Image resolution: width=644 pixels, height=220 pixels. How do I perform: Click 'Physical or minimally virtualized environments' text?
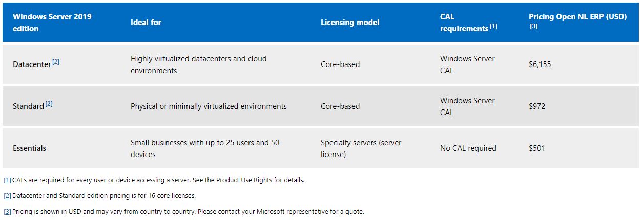(209, 106)
